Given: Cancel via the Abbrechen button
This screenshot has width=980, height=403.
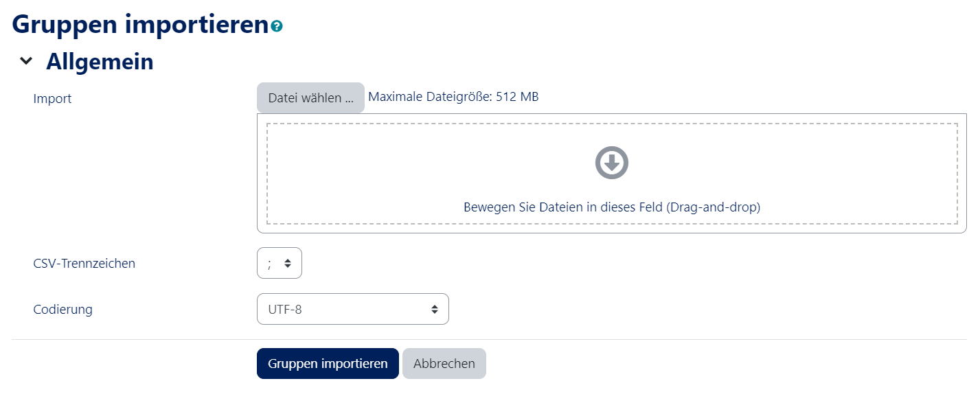Looking at the screenshot, I should click(x=444, y=363).
